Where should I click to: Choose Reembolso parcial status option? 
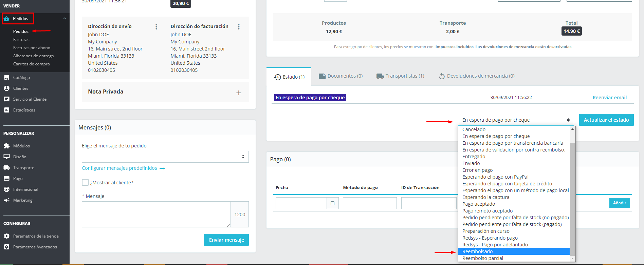coord(514,258)
